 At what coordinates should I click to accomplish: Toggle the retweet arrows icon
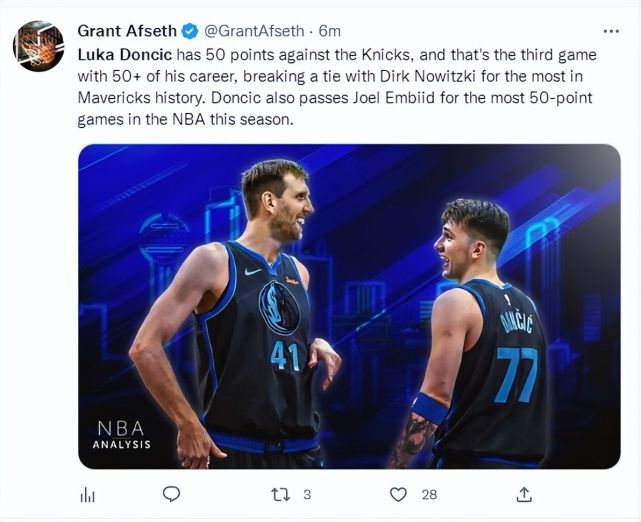pos(281,494)
